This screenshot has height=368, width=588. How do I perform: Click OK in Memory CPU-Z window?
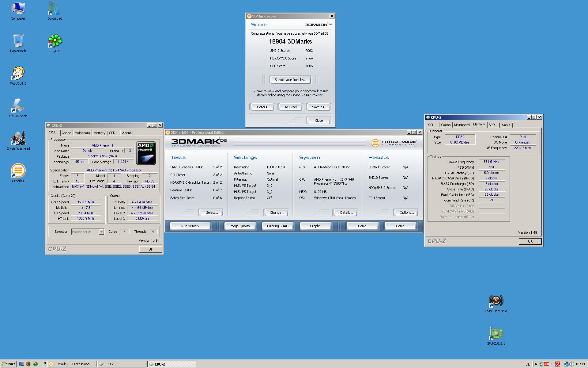[x=530, y=241]
